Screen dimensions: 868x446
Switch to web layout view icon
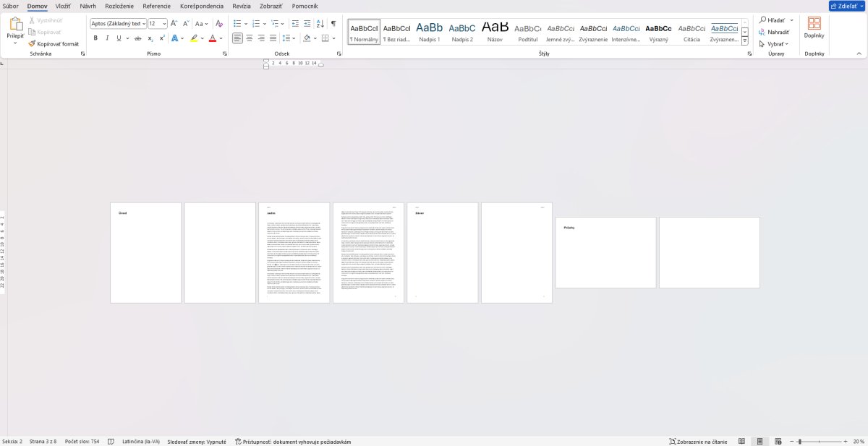[x=778, y=441]
